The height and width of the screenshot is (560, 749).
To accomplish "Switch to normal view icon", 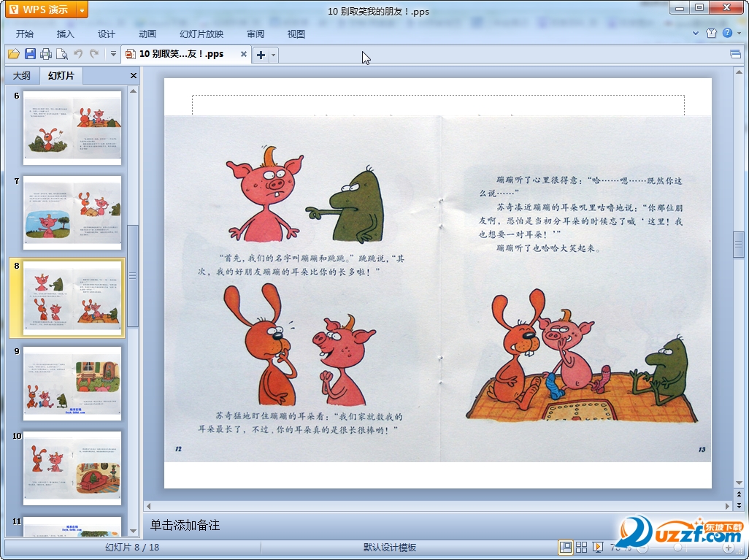I will click(566, 547).
